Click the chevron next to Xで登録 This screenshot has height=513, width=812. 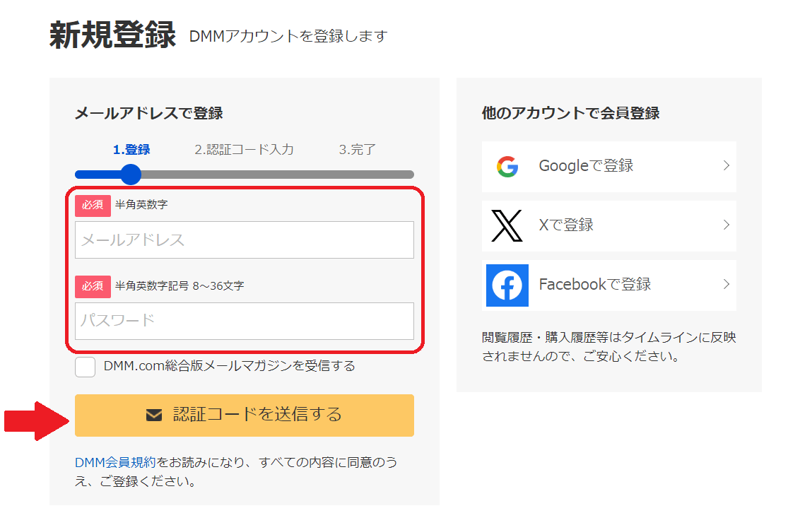pyautogui.click(x=727, y=225)
